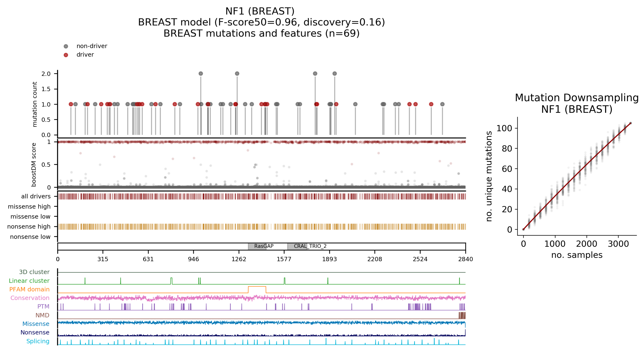Click the 'Conservation' track label
This screenshot has height=353, width=644.
pos(30,298)
